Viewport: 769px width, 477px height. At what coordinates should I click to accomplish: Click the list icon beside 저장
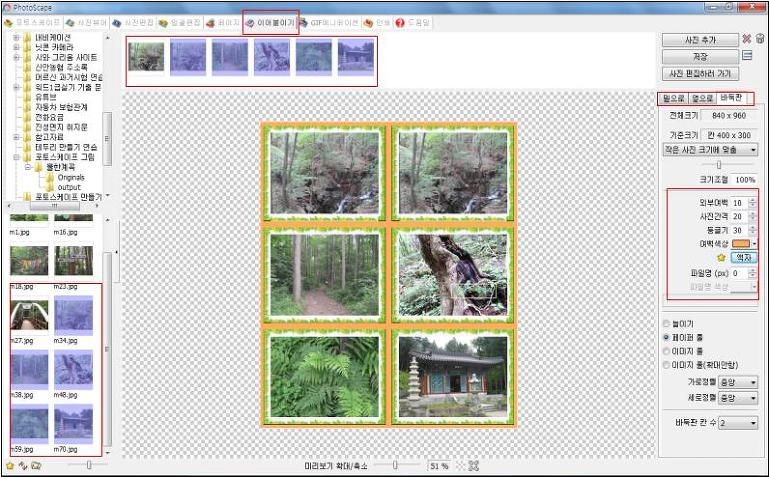click(x=747, y=55)
